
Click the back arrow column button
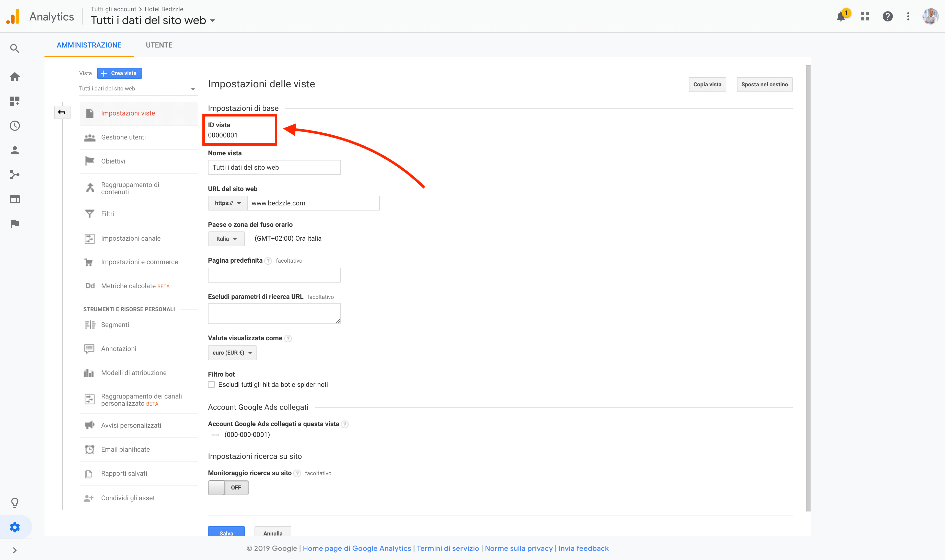[x=62, y=112]
